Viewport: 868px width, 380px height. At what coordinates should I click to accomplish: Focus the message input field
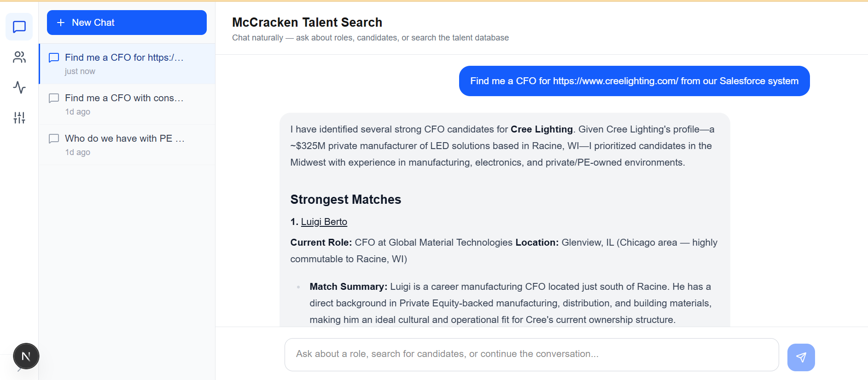(x=531, y=354)
